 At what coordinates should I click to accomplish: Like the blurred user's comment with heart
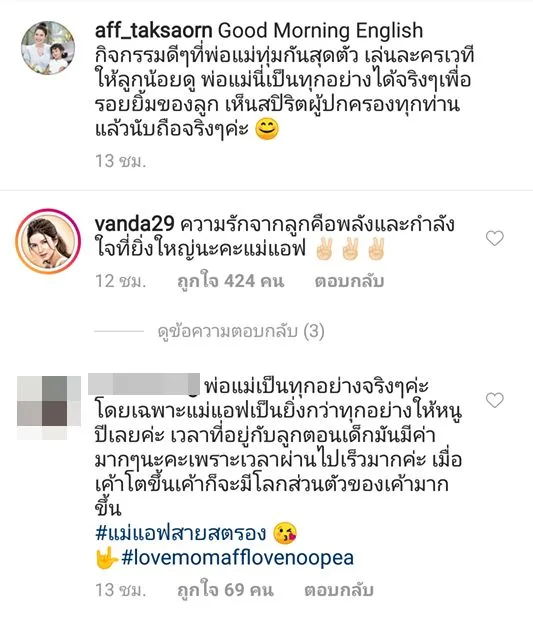[x=494, y=400]
